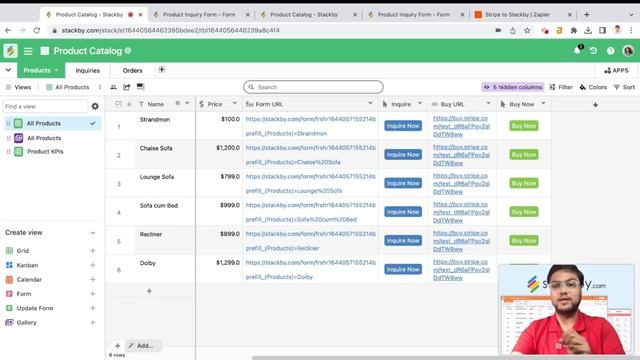Click the Find a view field

[45, 106]
